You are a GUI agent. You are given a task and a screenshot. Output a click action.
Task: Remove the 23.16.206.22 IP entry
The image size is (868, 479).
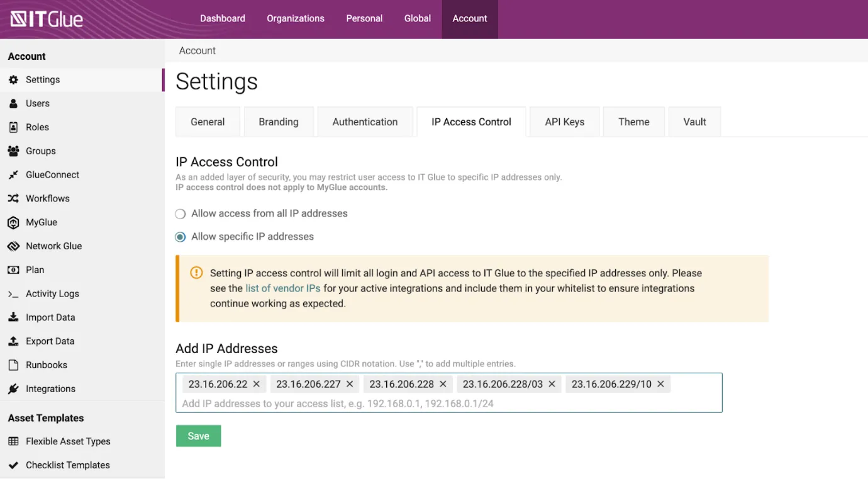(257, 384)
